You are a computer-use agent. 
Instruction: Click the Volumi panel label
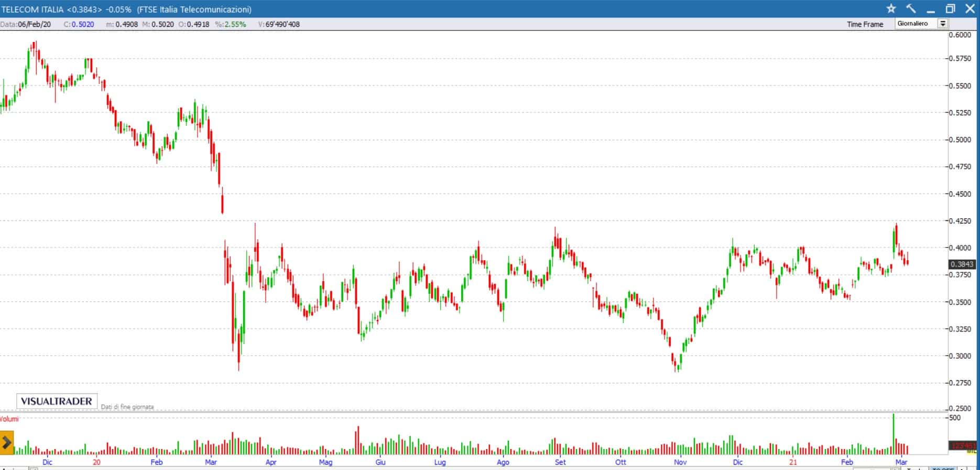coord(9,419)
